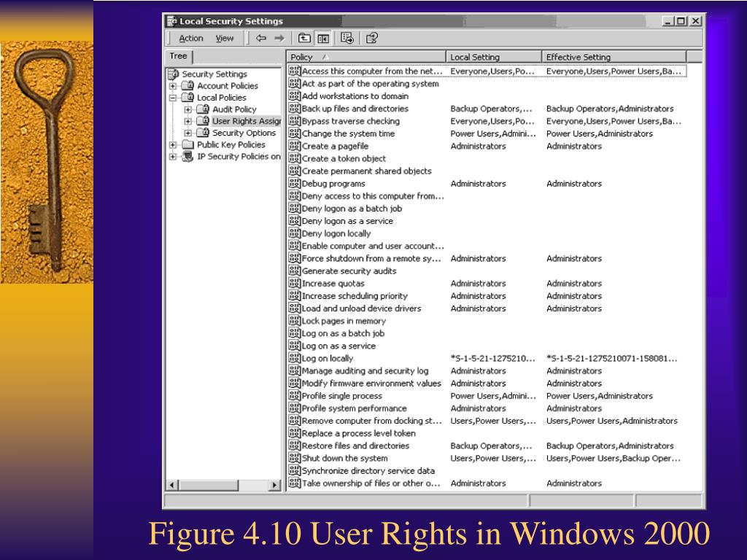Click the Account Policies folder icon

[x=188, y=86]
